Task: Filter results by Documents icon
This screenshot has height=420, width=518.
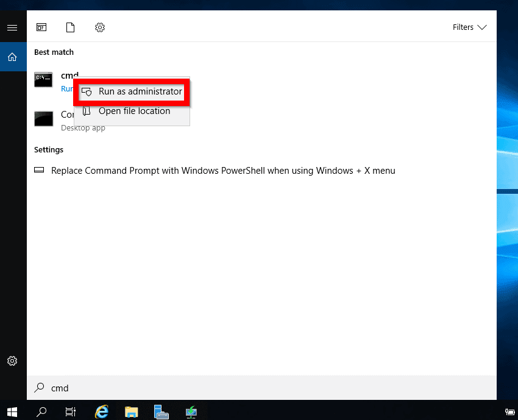Action: click(70, 27)
